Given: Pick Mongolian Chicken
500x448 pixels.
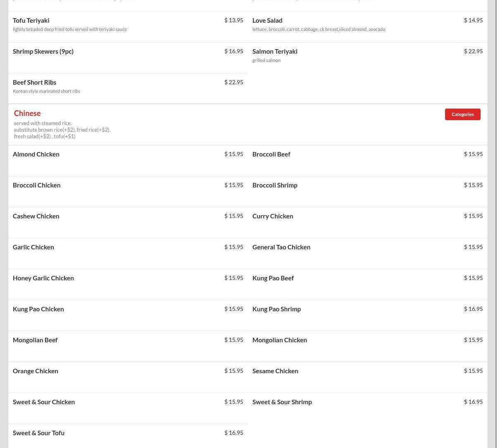Looking at the screenshot, I should [x=280, y=340].
